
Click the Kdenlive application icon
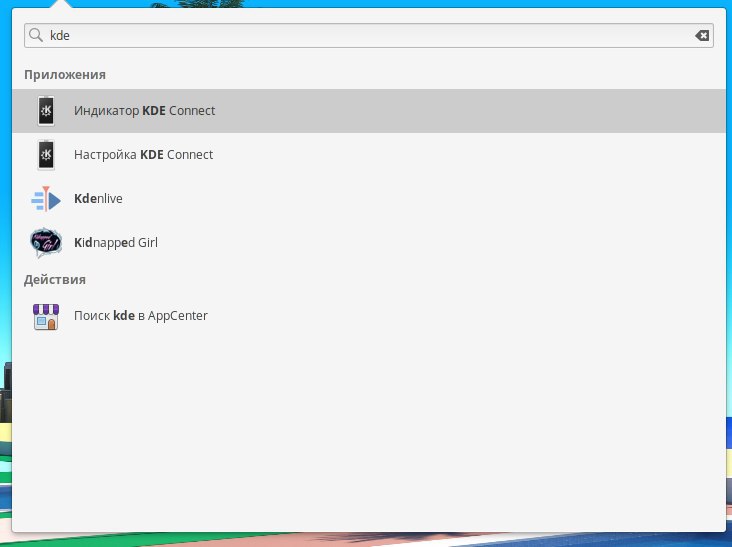pyautogui.click(x=46, y=199)
